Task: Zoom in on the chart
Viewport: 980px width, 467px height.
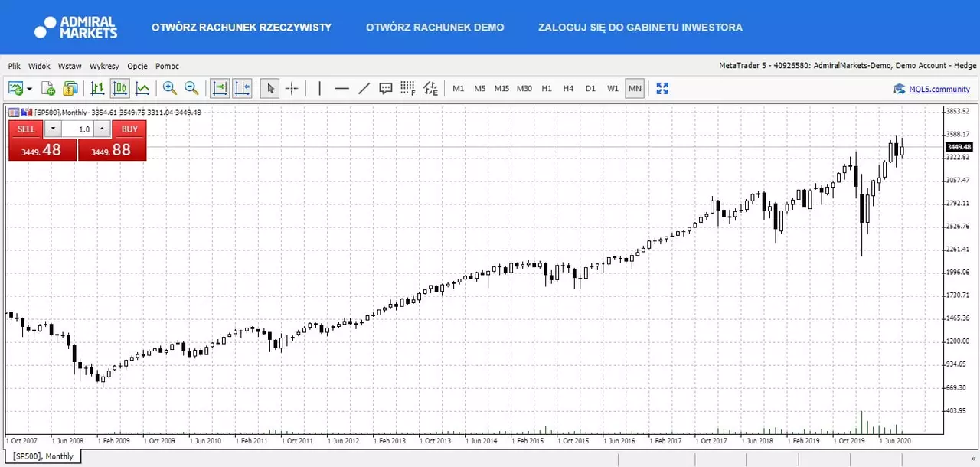Action: [169, 89]
